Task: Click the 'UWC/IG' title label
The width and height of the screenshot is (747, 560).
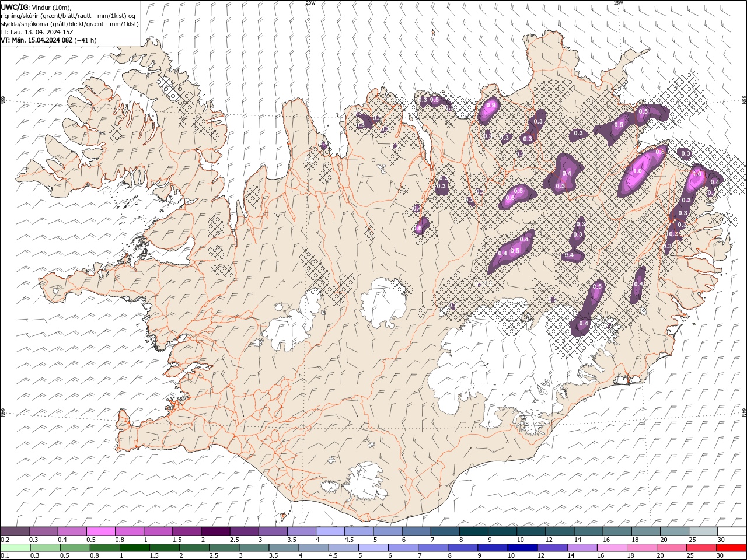Action: point(13,6)
